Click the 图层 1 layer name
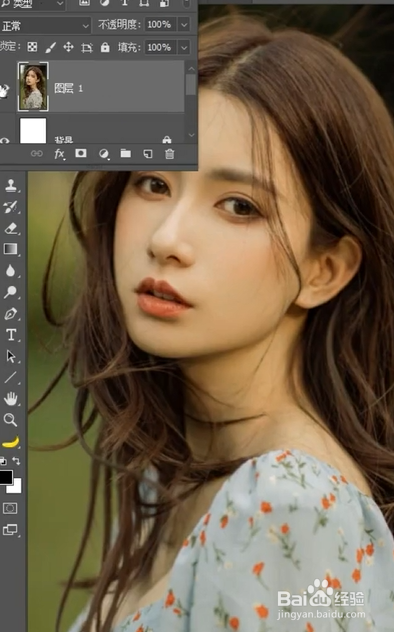Viewport: 394px width, 632px height. coord(68,88)
